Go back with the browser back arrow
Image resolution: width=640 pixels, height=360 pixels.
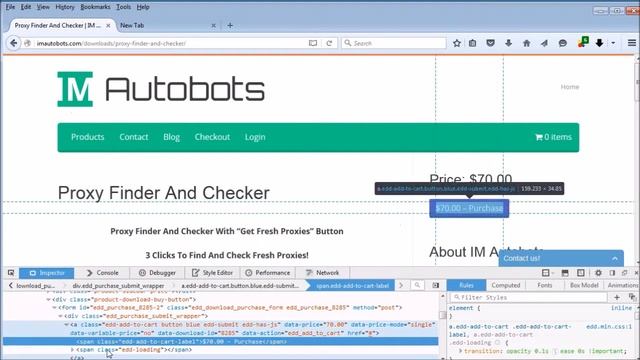(13, 43)
